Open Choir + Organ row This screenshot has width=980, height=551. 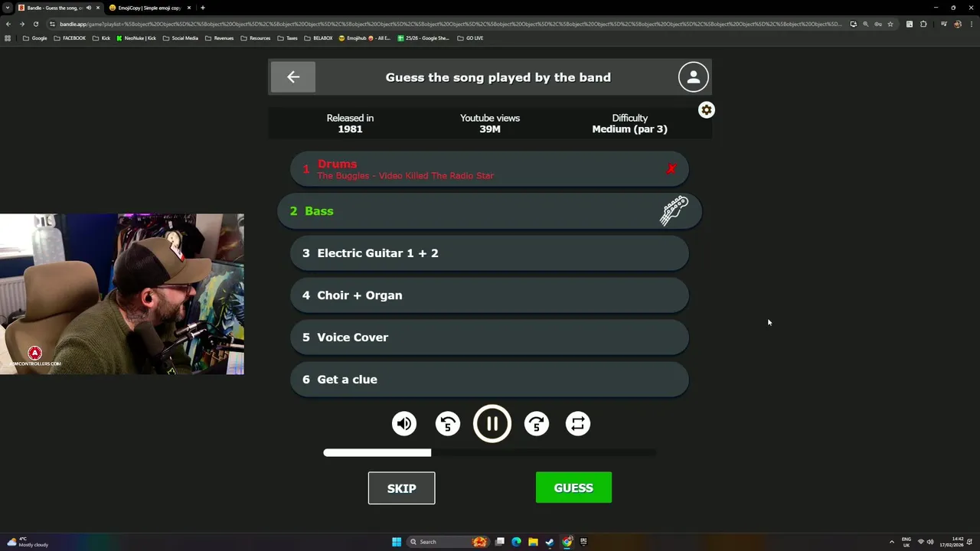tap(489, 295)
